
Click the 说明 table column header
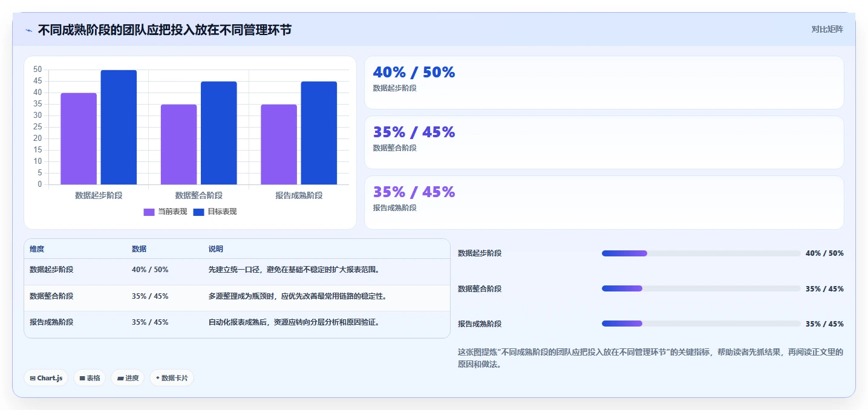216,249
